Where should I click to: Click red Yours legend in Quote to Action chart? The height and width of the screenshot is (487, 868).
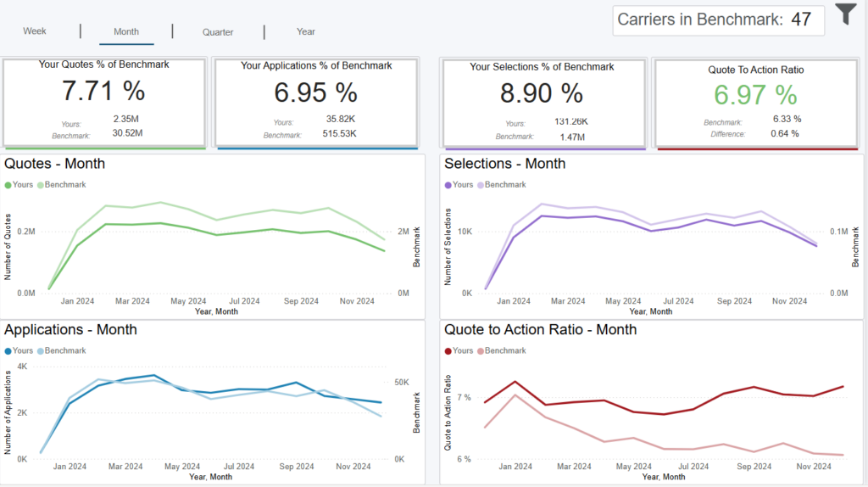448,350
